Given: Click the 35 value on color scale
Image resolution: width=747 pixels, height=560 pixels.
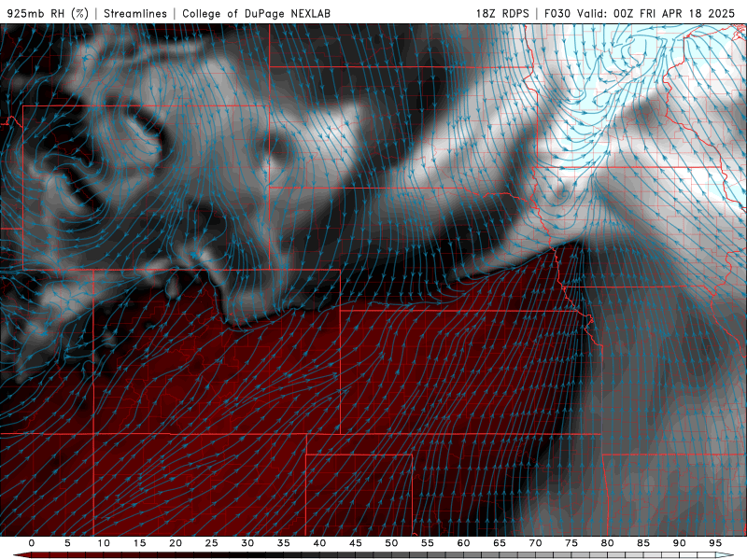Looking at the screenshot, I should 284,543.
